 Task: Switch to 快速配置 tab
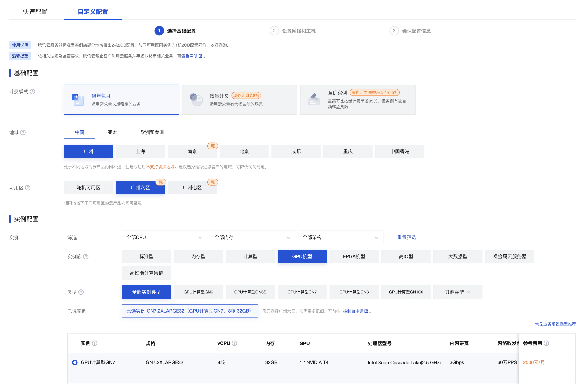35,12
